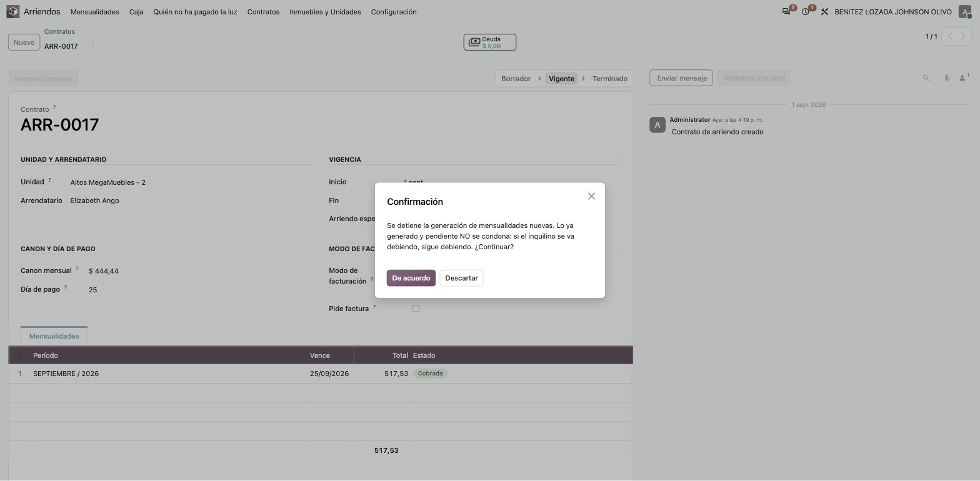Go to previous record arrow
This screenshot has height=481, width=980.
pos(950,36)
